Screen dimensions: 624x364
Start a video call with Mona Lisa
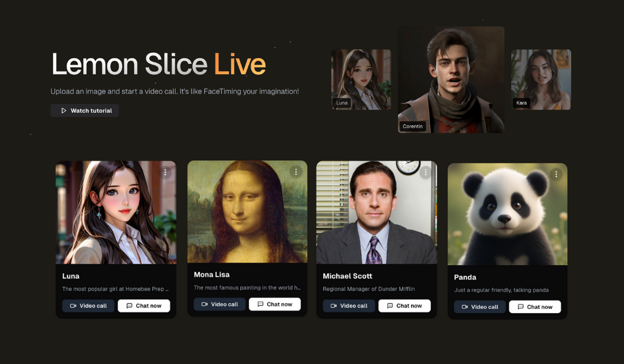(219, 304)
